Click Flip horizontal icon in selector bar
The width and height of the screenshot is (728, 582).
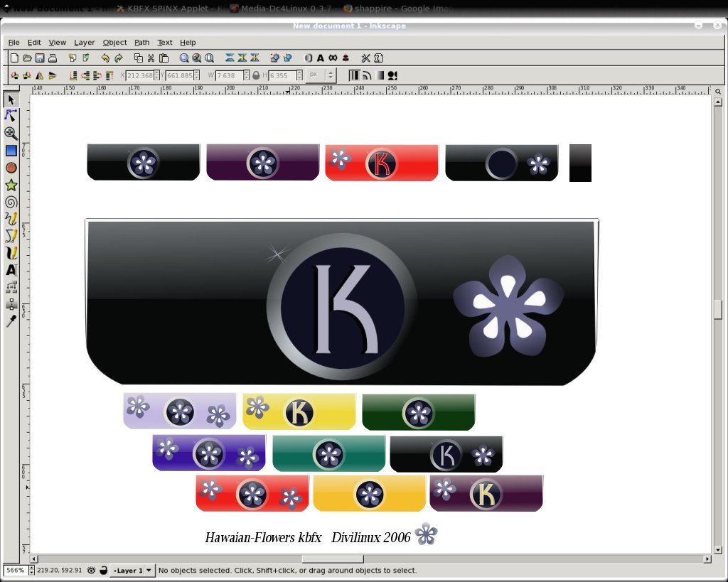tap(40, 75)
